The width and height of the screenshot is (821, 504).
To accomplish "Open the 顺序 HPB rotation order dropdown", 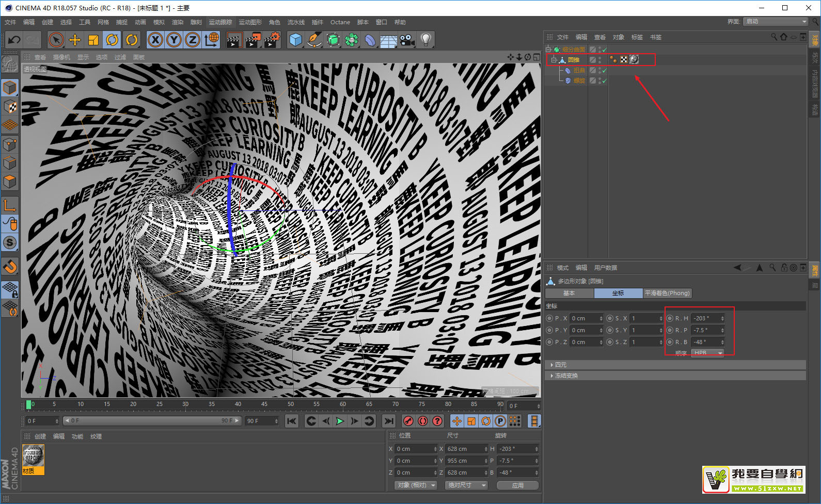I will tap(707, 353).
